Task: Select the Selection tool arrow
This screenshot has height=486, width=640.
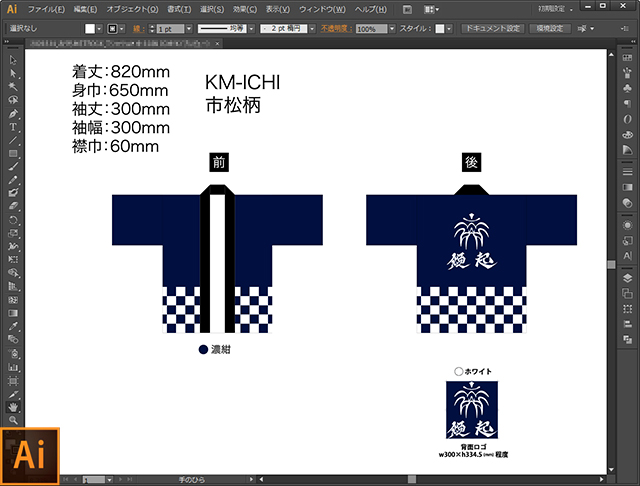Action: tap(13, 60)
